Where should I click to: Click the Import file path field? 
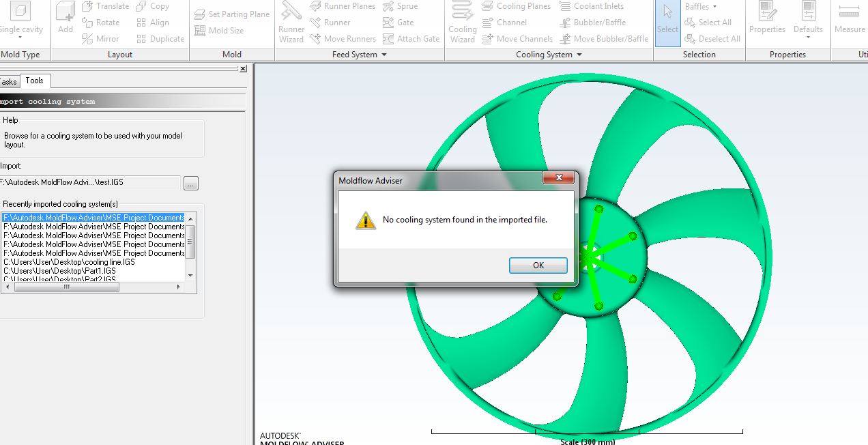pos(90,182)
